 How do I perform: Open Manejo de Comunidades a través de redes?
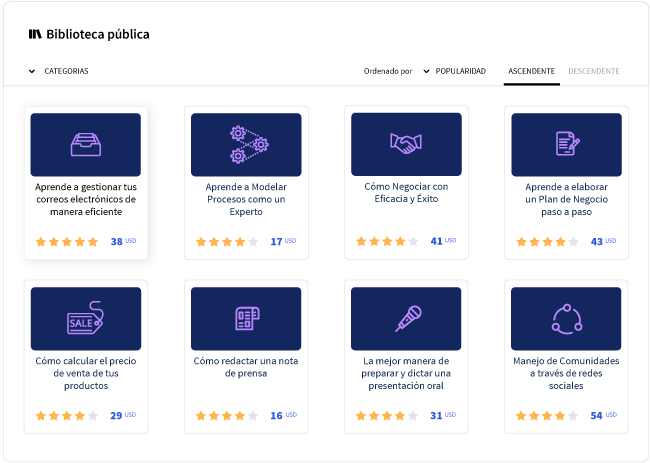click(566, 373)
